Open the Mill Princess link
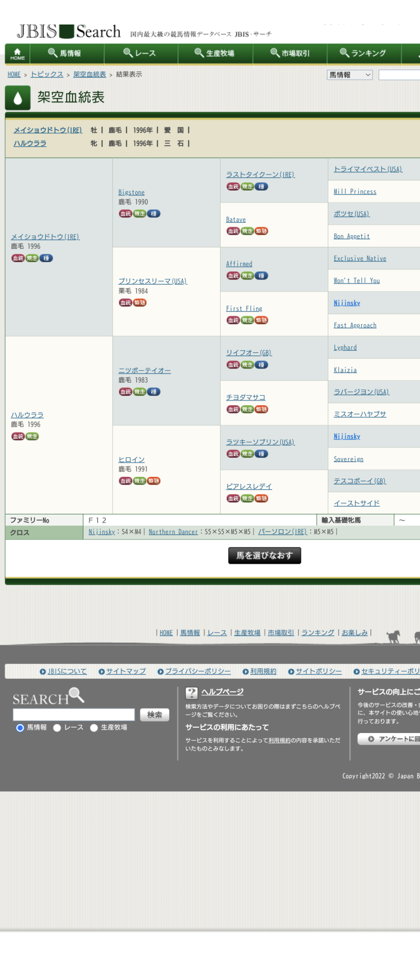This screenshot has height=980, width=420. [355, 192]
